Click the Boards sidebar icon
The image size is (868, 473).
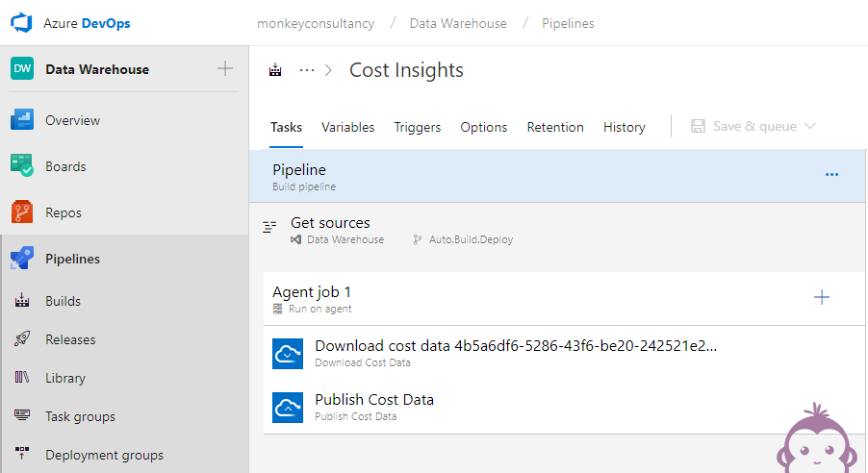coord(22,165)
